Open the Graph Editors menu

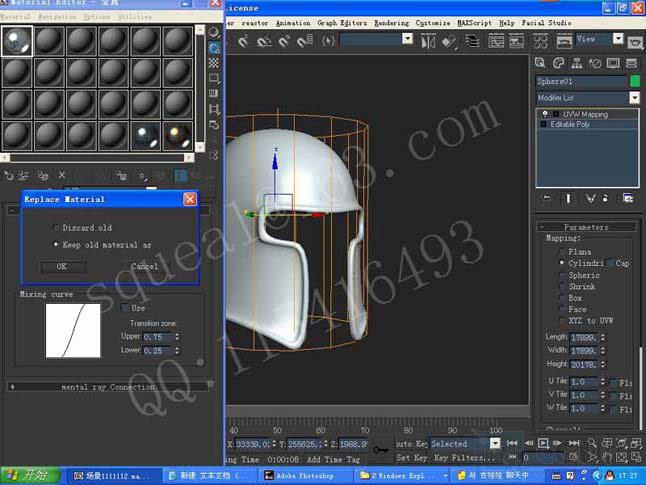pos(342,23)
